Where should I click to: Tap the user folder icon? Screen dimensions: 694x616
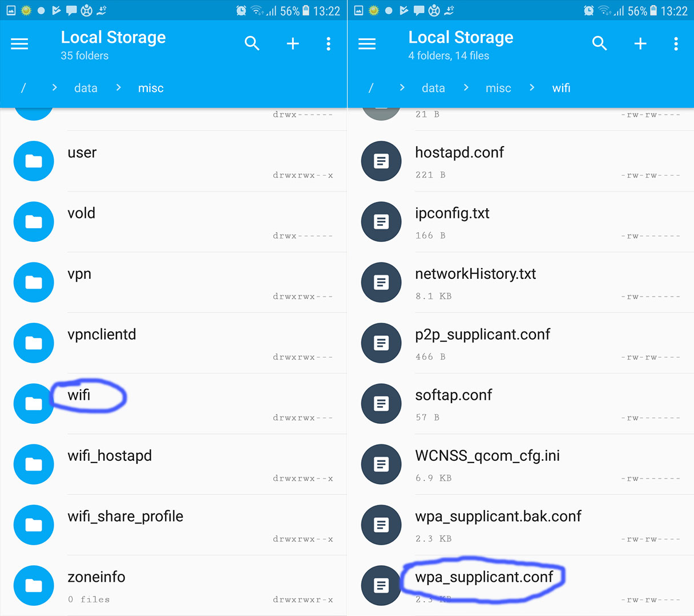click(34, 161)
